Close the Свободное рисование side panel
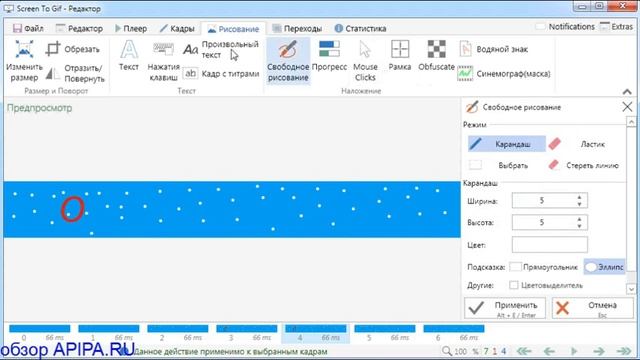The width and height of the screenshot is (640, 360). pos(627,107)
